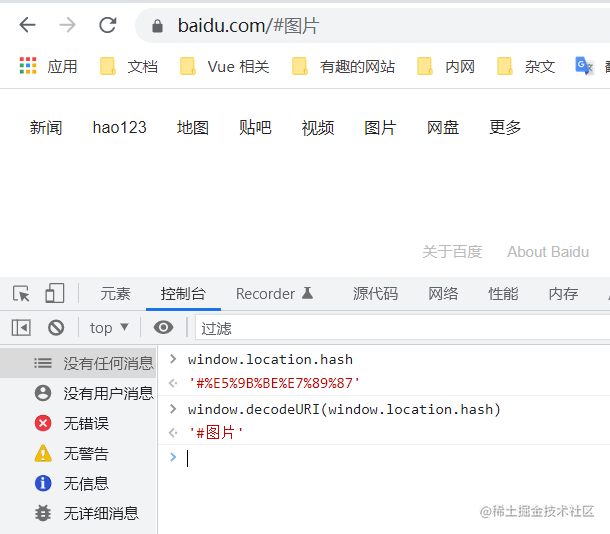Viewport: 610px width, 534px height.
Task: Select the '#%E5%9B%BE%E7%89%87' output
Action: coord(274,383)
